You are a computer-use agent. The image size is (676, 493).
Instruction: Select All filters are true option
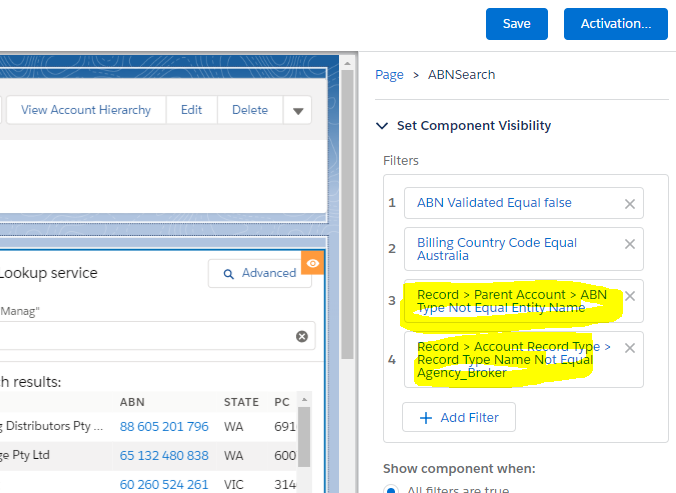pyautogui.click(x=391, y=490)
